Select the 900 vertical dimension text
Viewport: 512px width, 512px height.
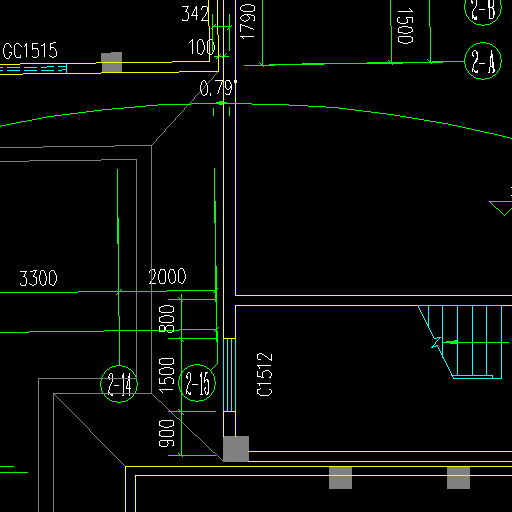pyautogui.click(x=166, y=433)
